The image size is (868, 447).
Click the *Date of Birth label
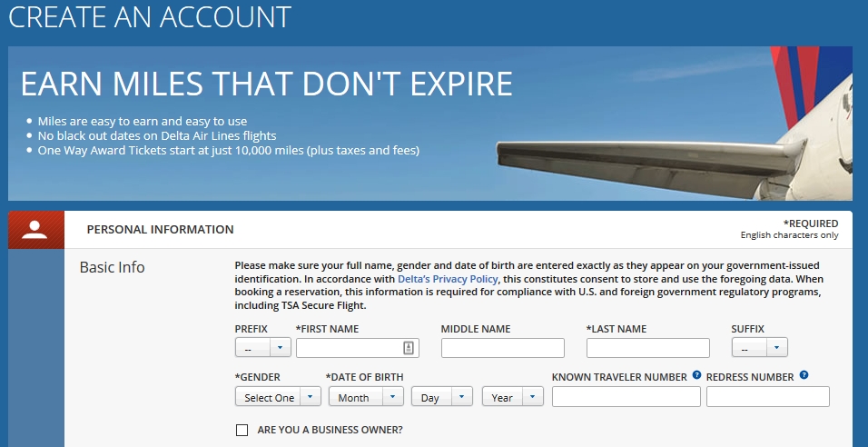(x=364, y=377)
